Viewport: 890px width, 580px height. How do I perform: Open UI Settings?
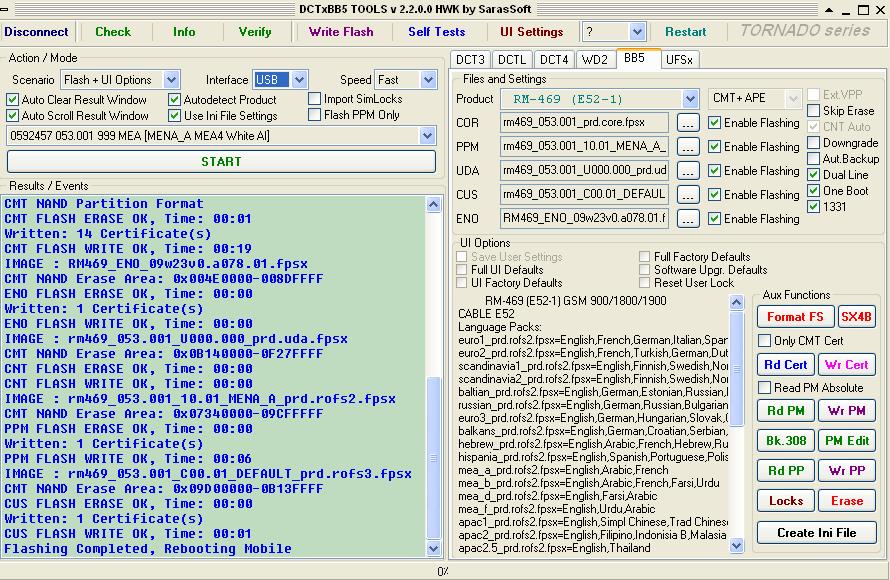point(531,32)
